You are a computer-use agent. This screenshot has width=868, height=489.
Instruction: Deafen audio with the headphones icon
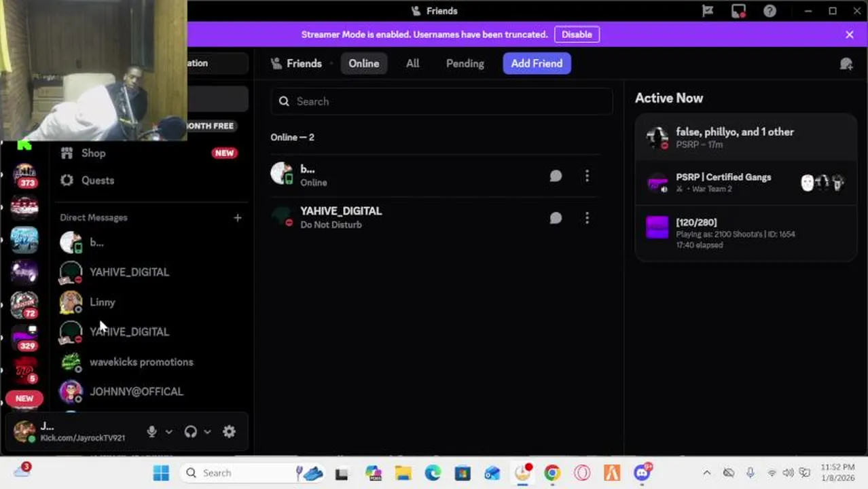coord(190,431)
